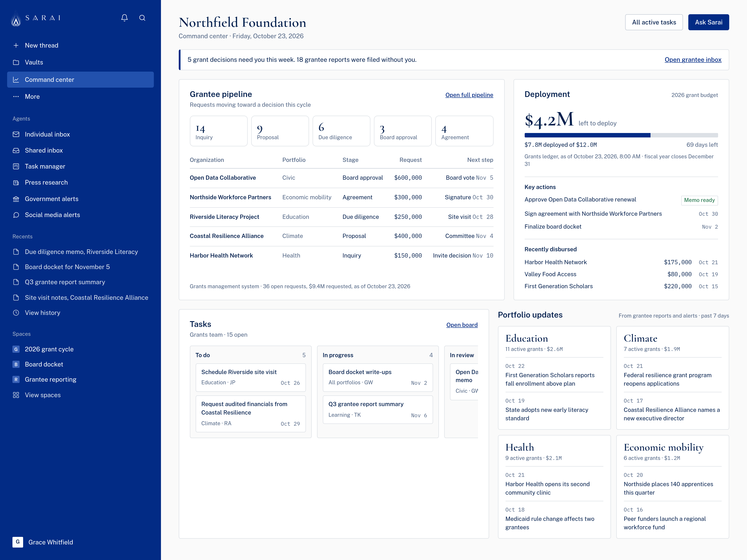The width and height of the screenshot is (747, 560).
Task: Click the deployment budget progress bar
Action: pyautogui.click(x=621, y=135)
